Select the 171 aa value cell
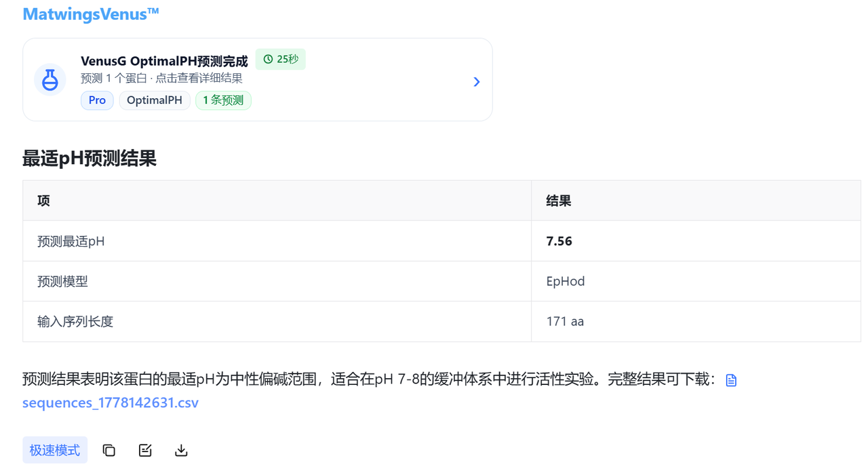Screen dimensions: 868x473 tap(696, 321)
